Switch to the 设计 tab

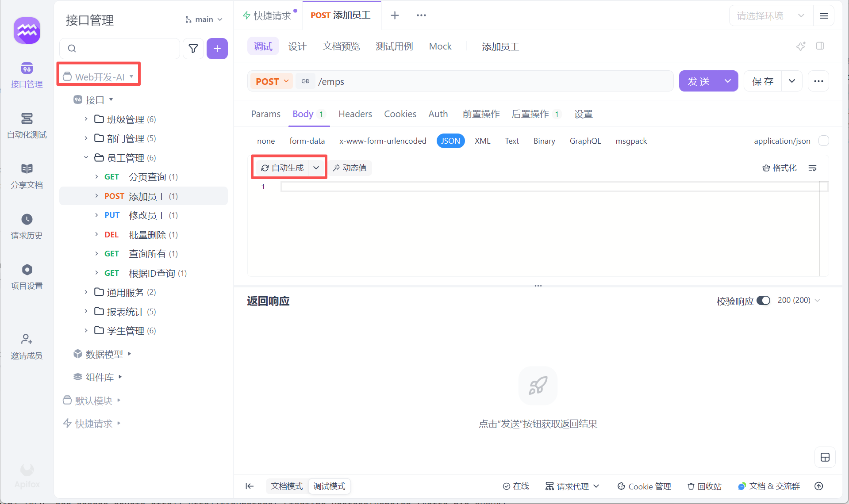[x=297, y=46]
